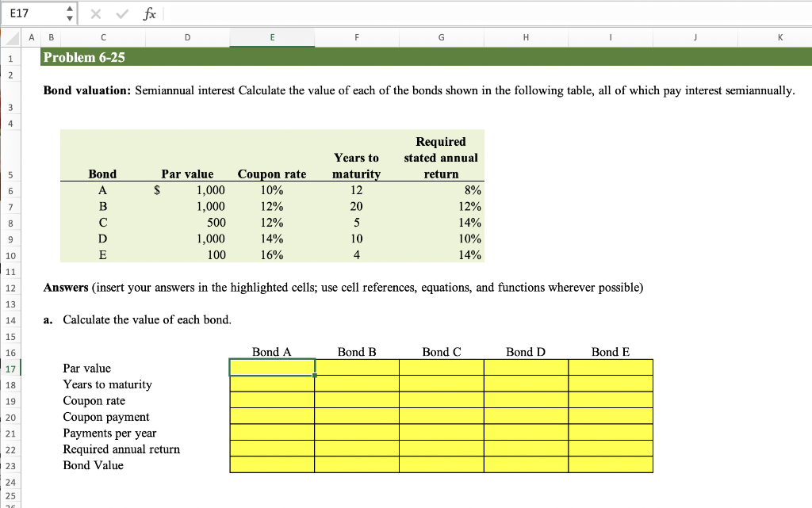Select the yellow Bond Value cell under Bond D
The width and height of the screenshot is (812, 508).
point(526,465)
